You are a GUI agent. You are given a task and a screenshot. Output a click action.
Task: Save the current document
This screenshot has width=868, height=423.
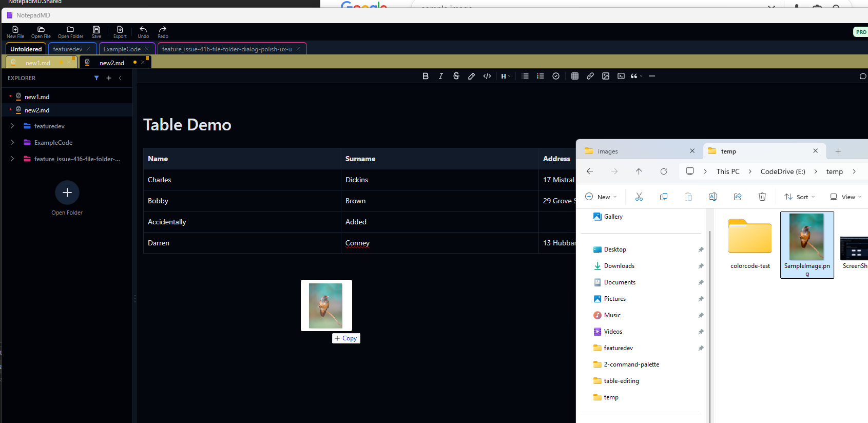point(97,32)
